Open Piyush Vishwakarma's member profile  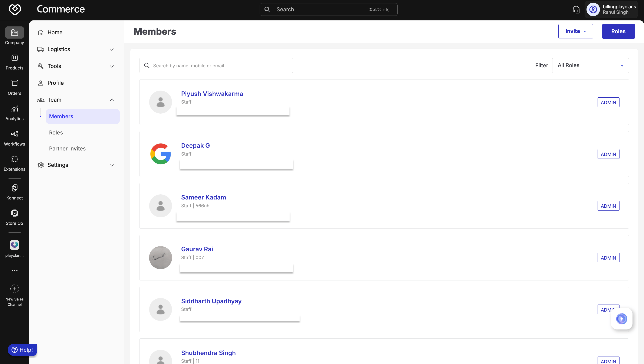(212, 94)
